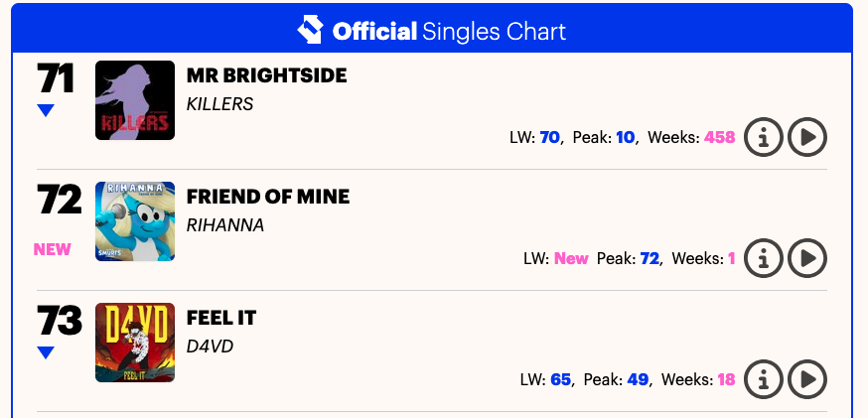The width and height of the screenshot is (868, 418).
Task: Play the Friend Of Mine preview
Action: [x=807, y=258]
